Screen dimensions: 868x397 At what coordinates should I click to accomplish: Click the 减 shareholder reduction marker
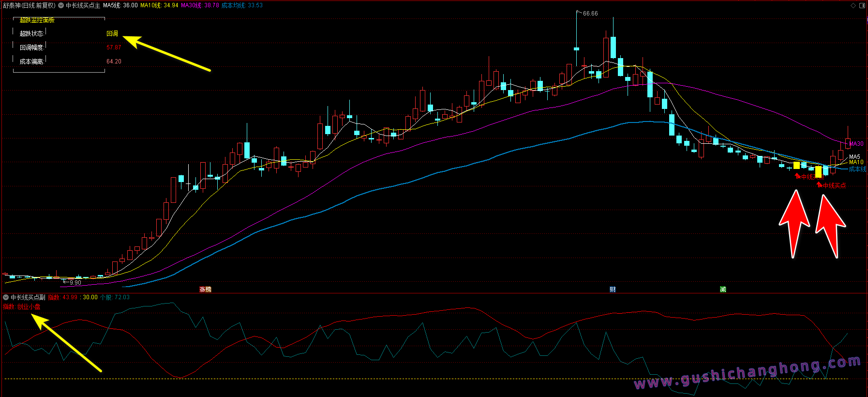pos(723,289)
